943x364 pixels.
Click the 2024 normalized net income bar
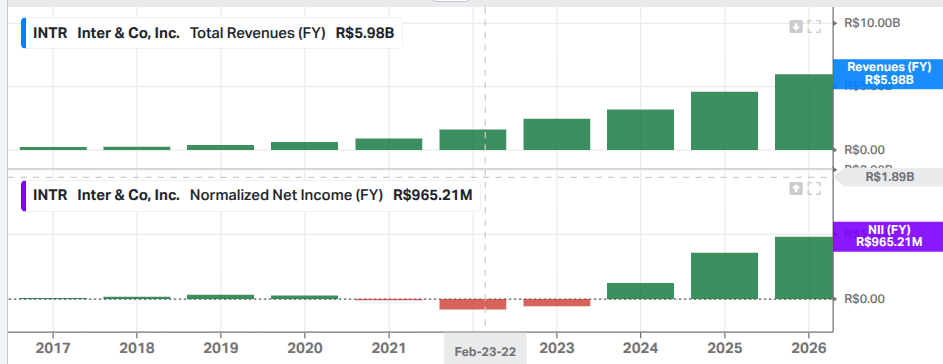[x=640, y=291]
